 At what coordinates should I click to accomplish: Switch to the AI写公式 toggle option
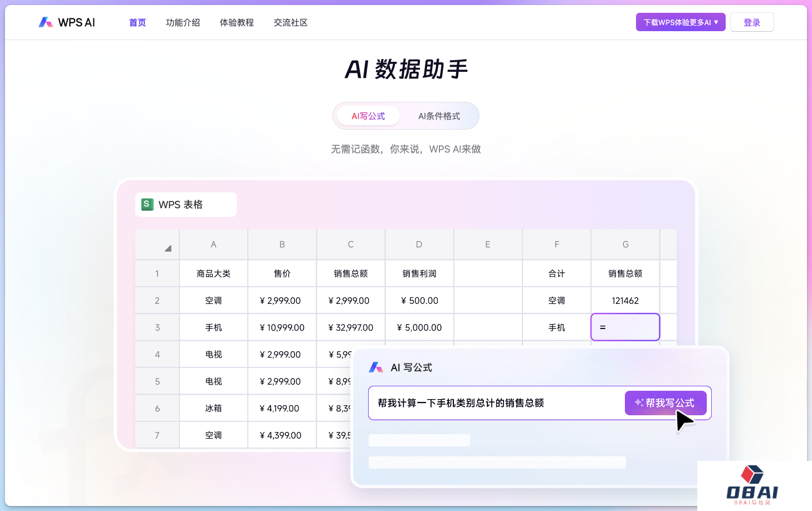point(368,116)
